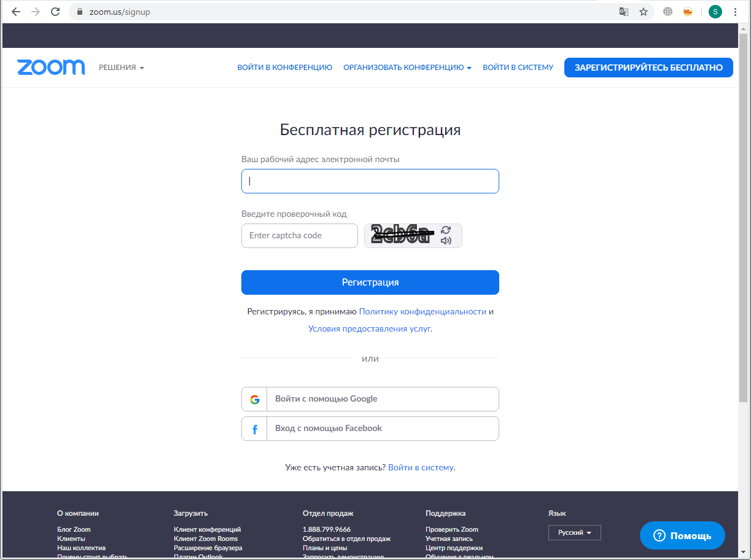Click the Facebook f logo icon
Screen dimensions: 751x560
(x=254, y=429)
